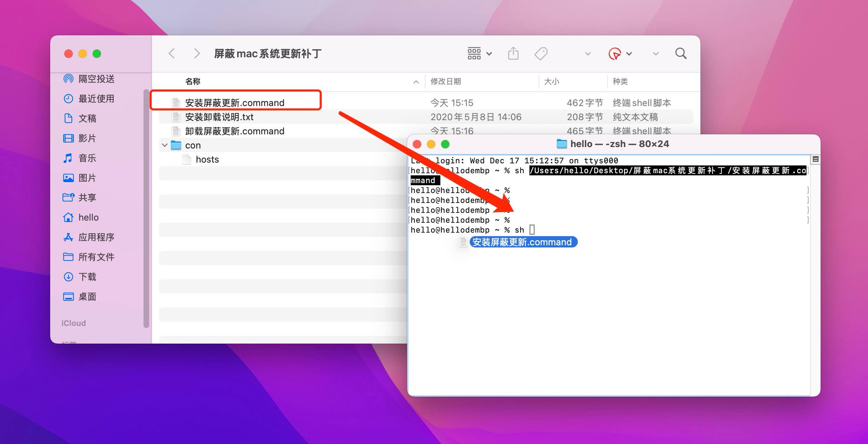
Task: Select the hosts file inside the con folder
Action: click(x=207, y=159)
